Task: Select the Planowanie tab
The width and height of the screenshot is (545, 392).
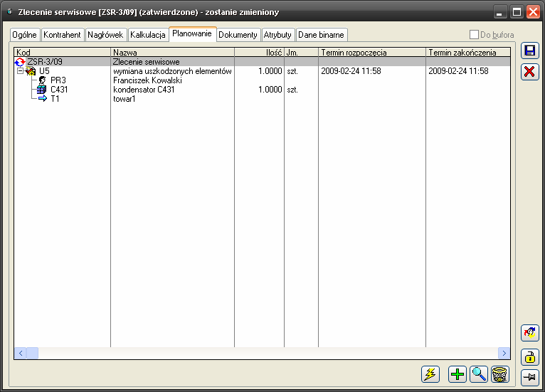Action: pyautogui.click(x=192, y=33)
